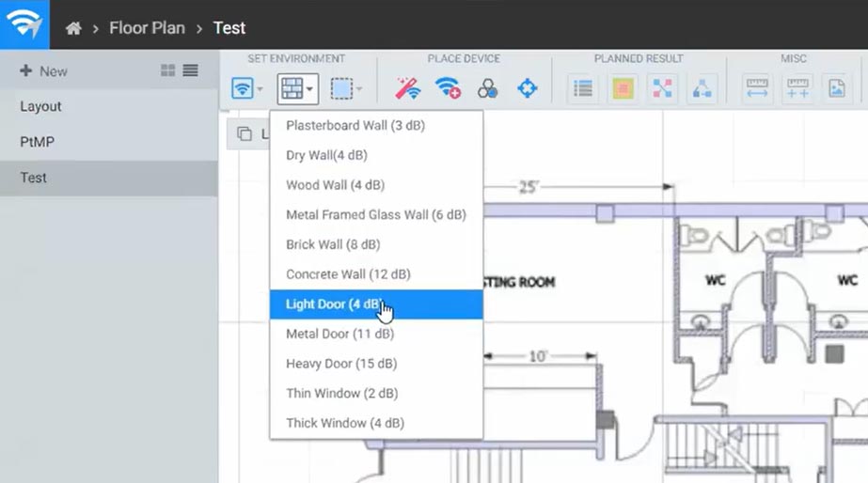This screenshot has width=868, height=483.
Task: Switch sidebar to list view
Action: [x=190, y=70]
